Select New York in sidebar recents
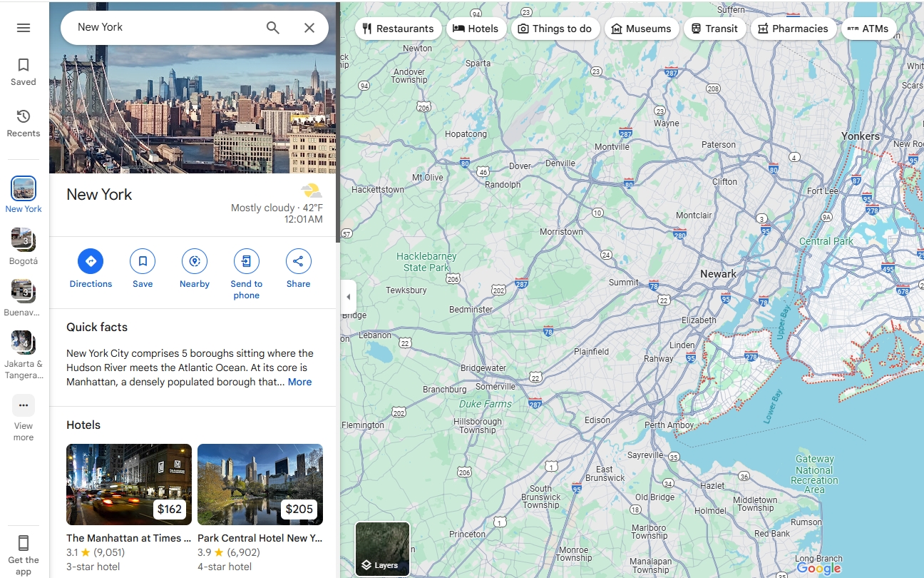Screen dimensions: 924x578 [24, 195]
